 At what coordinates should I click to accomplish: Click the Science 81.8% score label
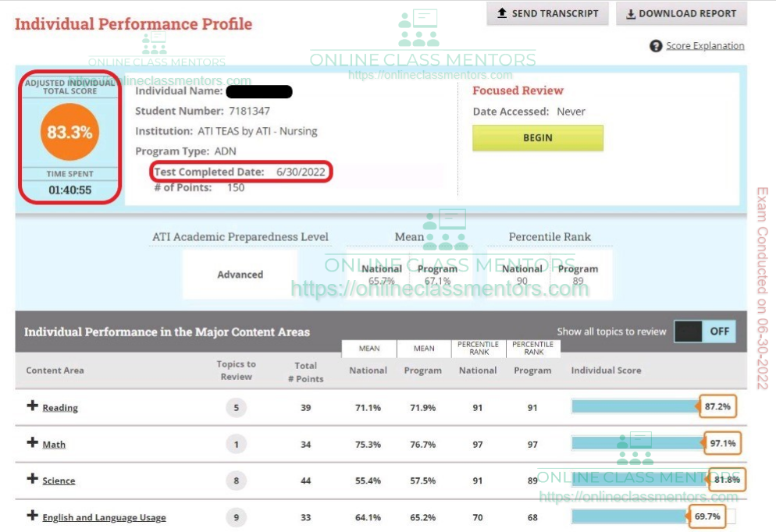(x=727, y=480)
